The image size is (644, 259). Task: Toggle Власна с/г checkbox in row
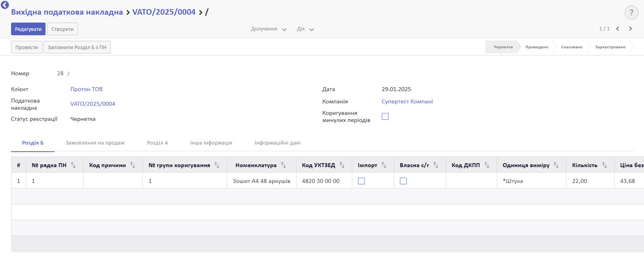click(x=403, y=181)
